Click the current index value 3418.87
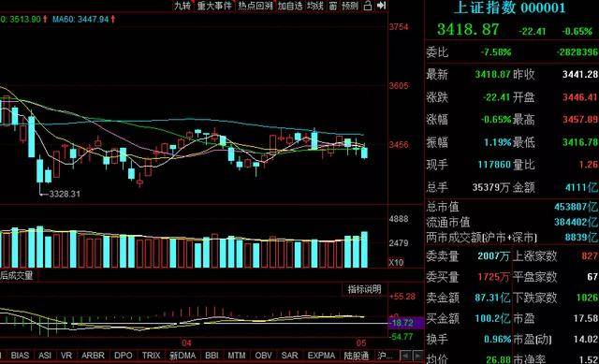 pyautogui.click(x=468, y=29)
